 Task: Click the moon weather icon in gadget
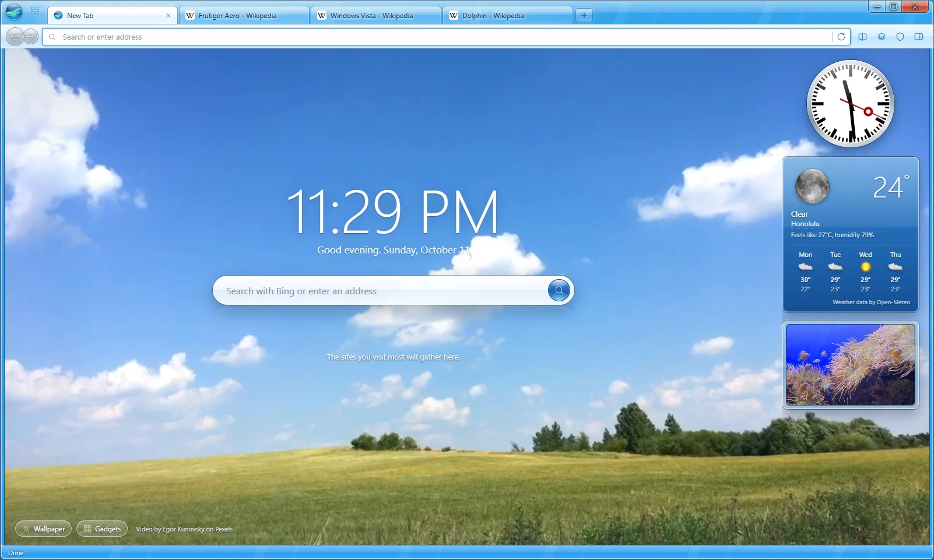(x=812, y=186)
